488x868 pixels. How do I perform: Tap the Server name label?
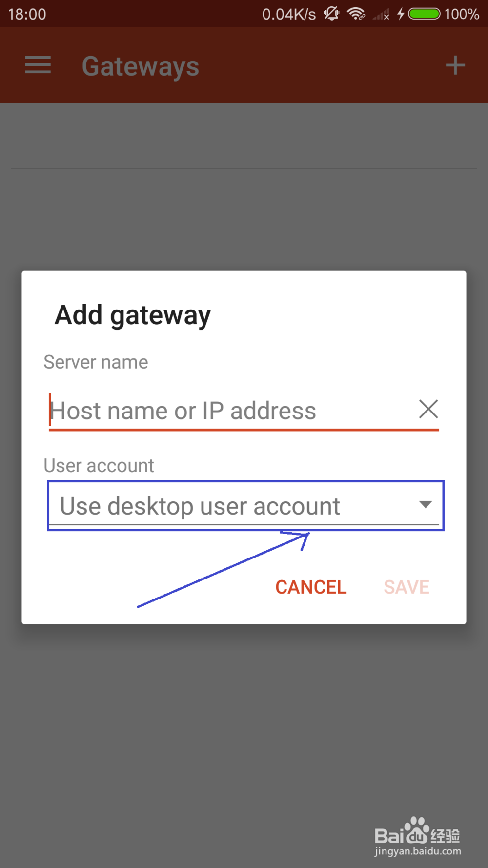coord(96,362)
